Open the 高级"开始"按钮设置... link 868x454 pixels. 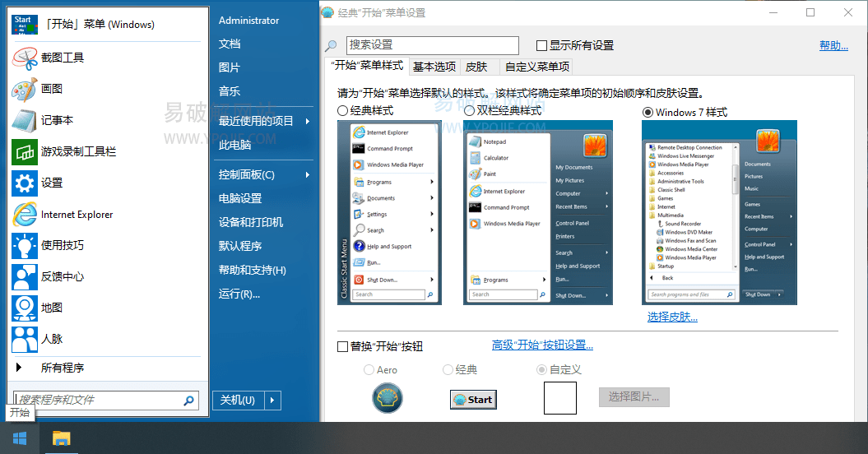coord(542,345)
